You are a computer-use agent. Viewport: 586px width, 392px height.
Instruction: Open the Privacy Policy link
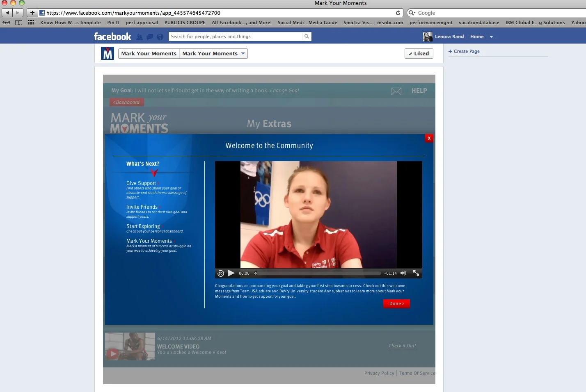[379, 373]
